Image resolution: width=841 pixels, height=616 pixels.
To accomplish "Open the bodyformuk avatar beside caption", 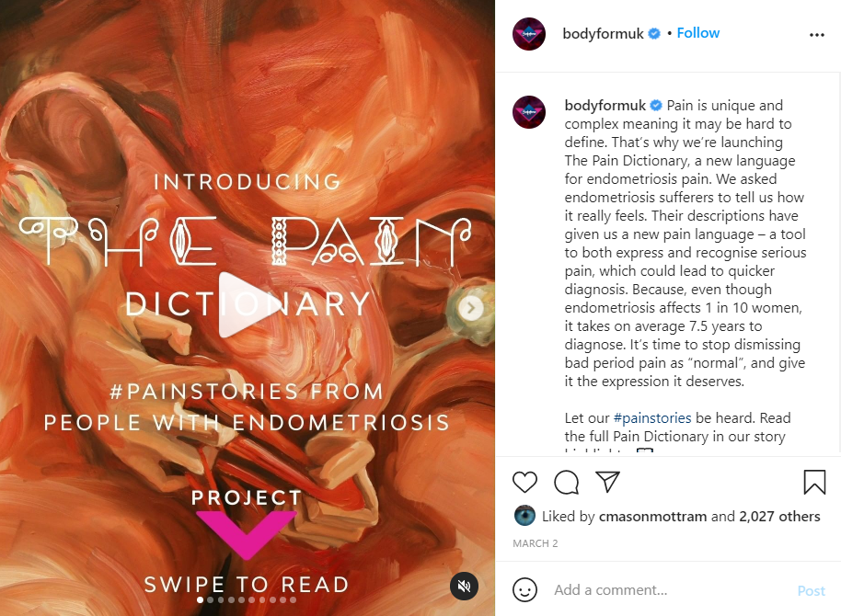I will [x=529, y=112].
